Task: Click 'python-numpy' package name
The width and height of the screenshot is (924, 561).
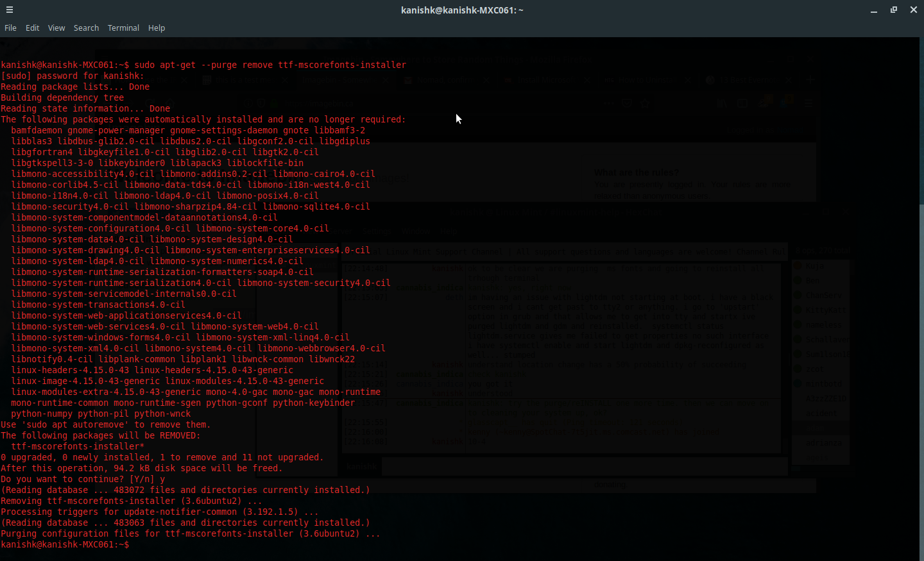Action: (x=42, y=414)
